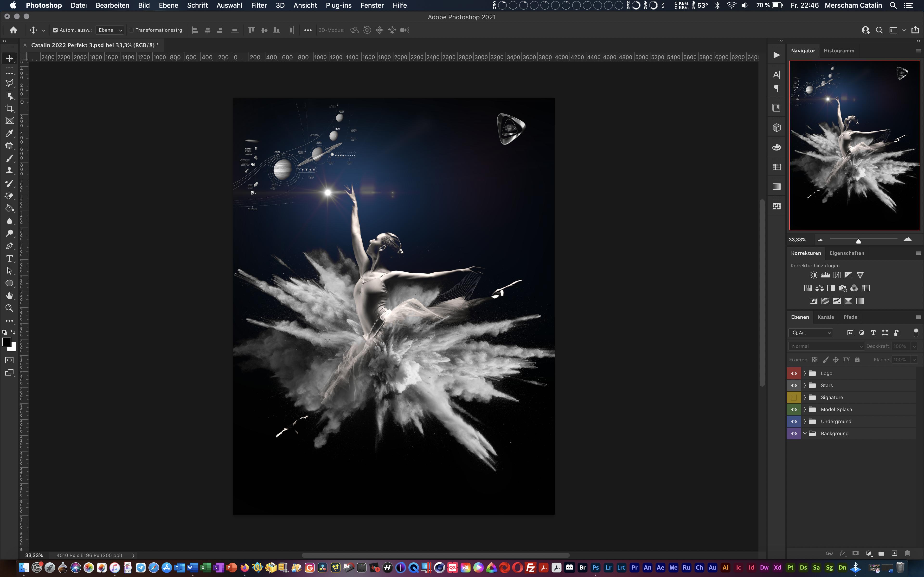
Task: Collapse the Background layer group
Action: (x=805, y=433)
